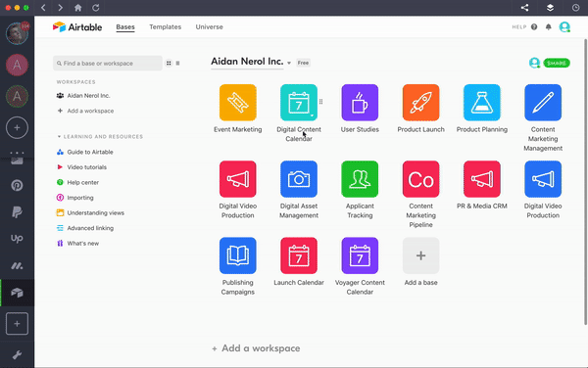Switch to grid view of bases

coord(169,64)
